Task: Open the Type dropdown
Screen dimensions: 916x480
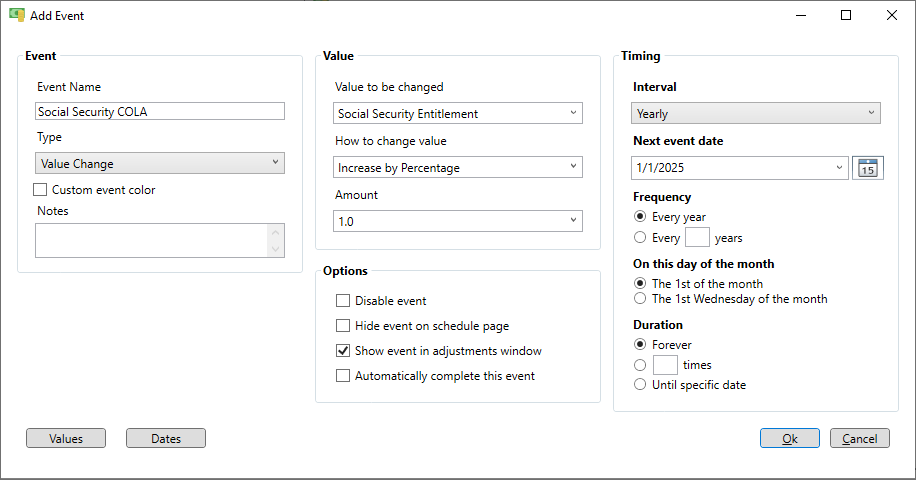Action: (x=160, y=164)
